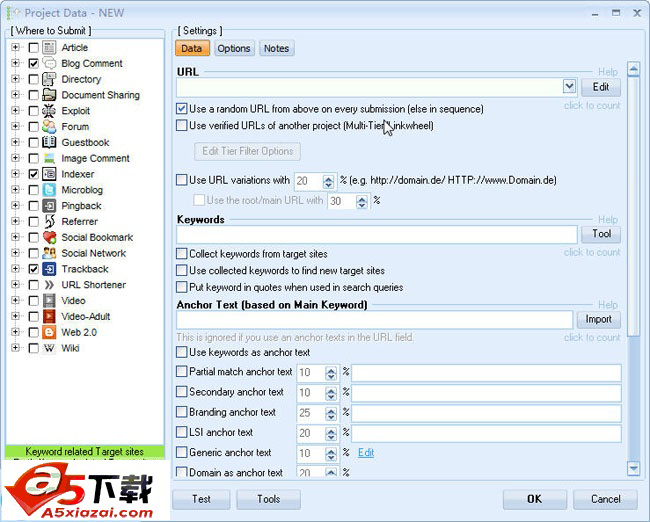Click the Tools button
This screenshot has height=522, width=650.
268,499
